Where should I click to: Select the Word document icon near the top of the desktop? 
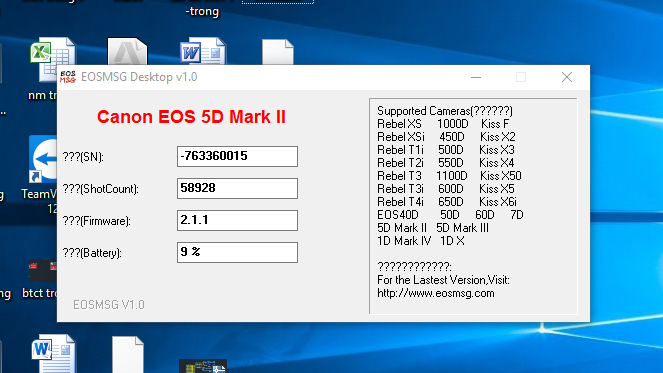203,52
